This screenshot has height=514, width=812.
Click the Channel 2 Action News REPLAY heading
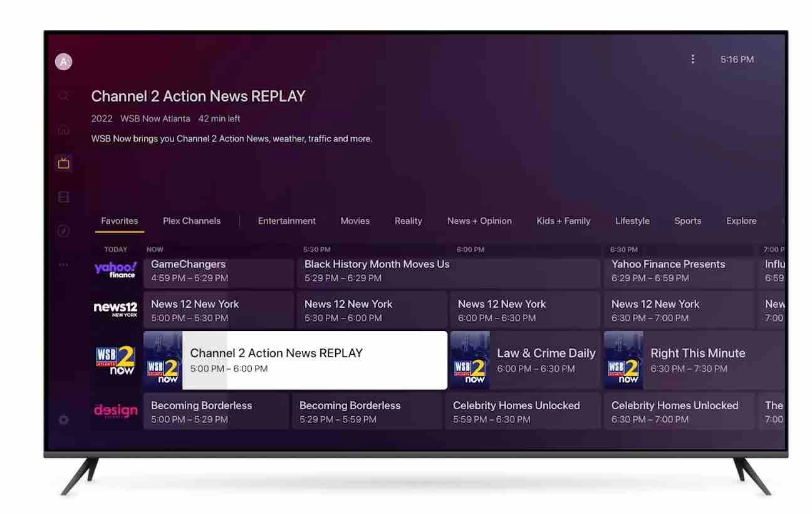click(x=199, y=97)
